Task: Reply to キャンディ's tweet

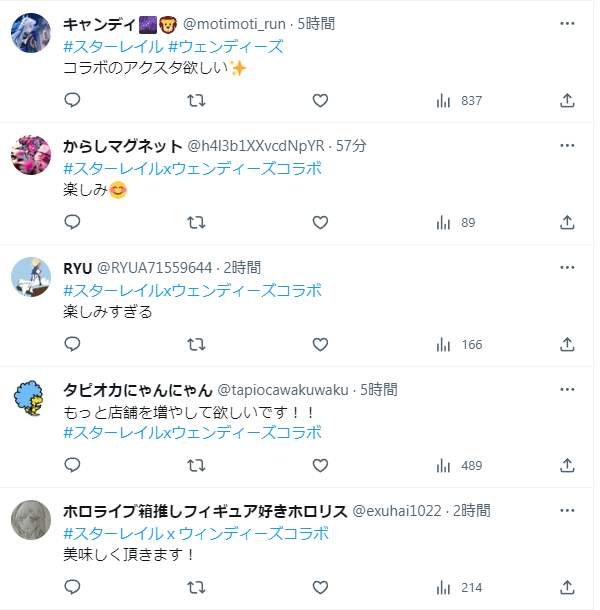Action: (x=72, y=100)
